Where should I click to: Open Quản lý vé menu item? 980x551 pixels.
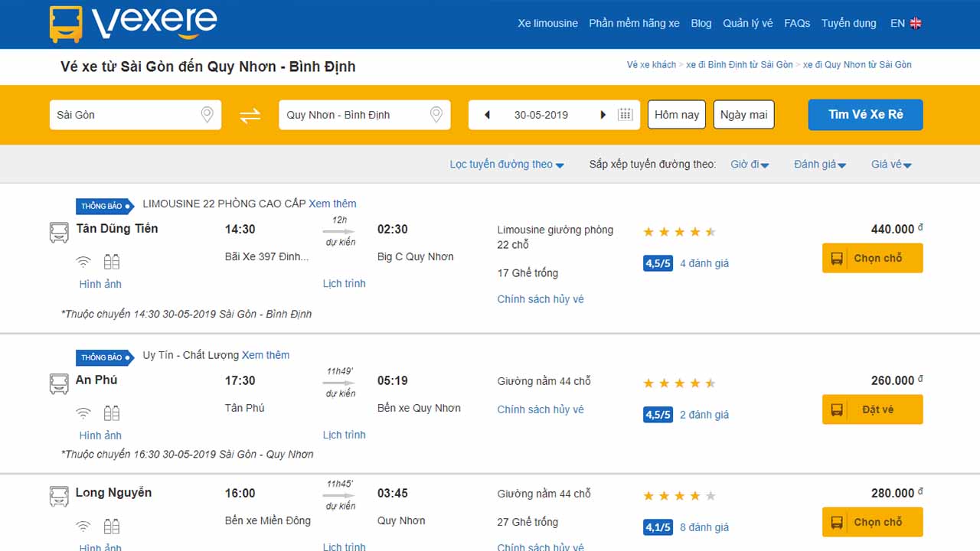click(x=748, y=23)
